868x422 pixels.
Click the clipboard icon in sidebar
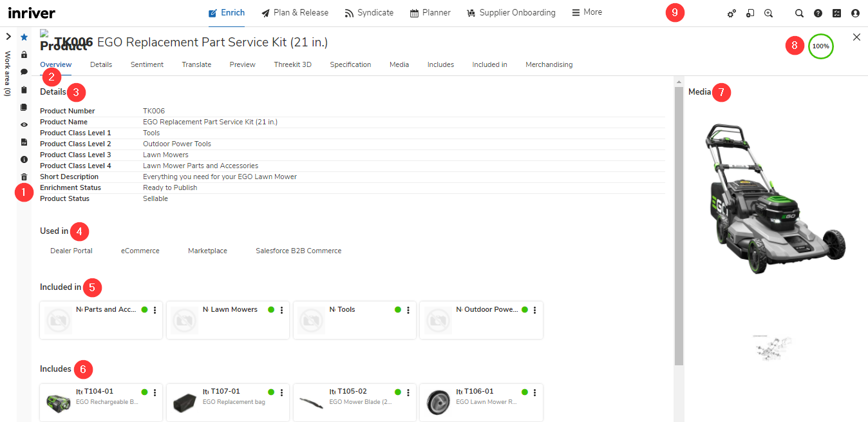24,90
